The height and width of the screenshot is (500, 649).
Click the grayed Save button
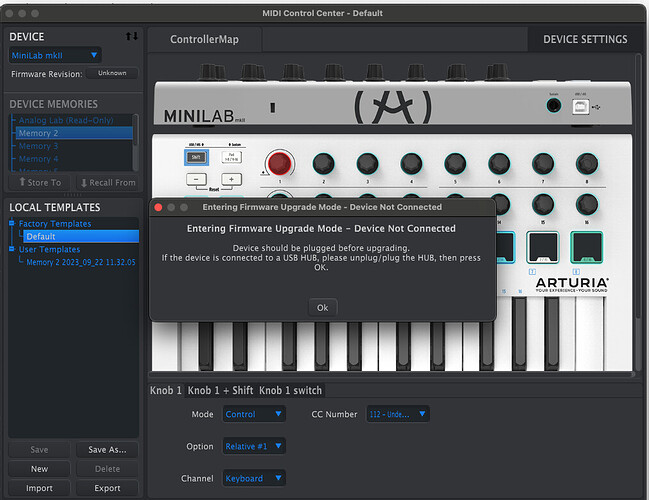[x=39, y=450]
